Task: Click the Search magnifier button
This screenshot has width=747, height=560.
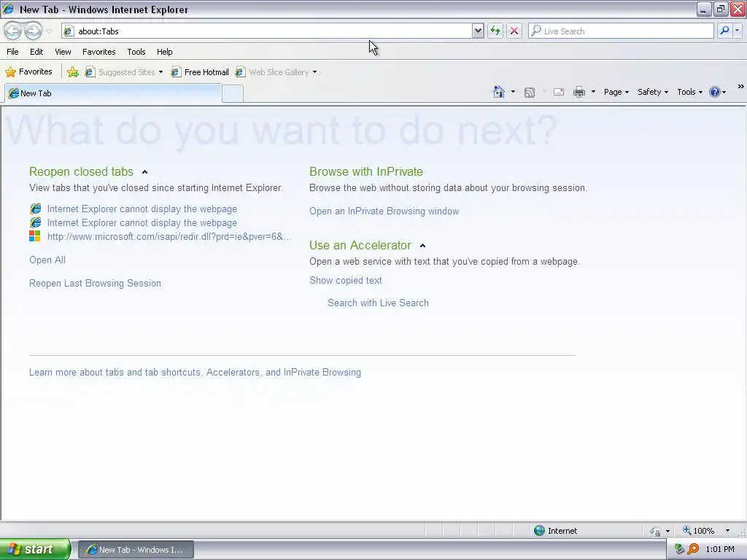Action: tap(724, 31)
